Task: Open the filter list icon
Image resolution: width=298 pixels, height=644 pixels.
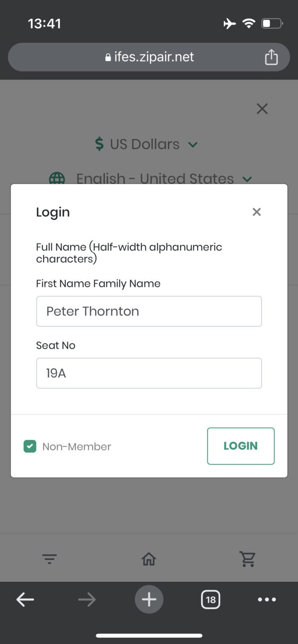Action: pos(49,559)
